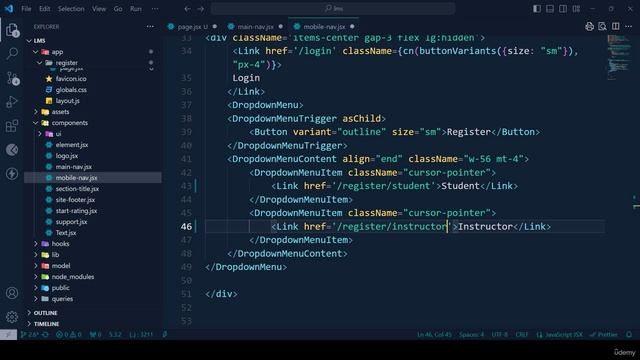The height and width of the screenshot is (360, 640).
Task: Open the Extensions view
Action: [x=12, y=126]
